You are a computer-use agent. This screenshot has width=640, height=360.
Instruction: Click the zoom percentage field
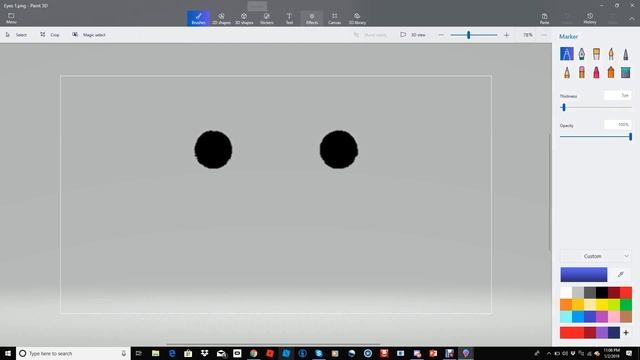coord(528,35)
